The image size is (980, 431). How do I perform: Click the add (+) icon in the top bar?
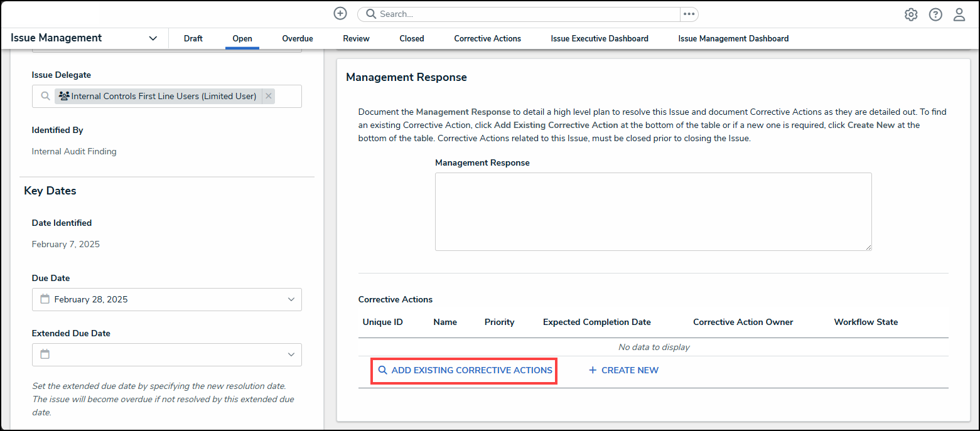click(x=340, y=13)
